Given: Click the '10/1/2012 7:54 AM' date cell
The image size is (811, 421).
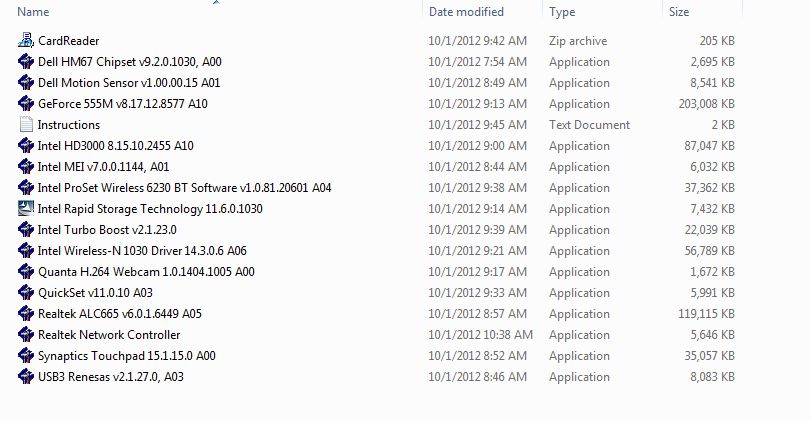Looking at the screenshot, I should coord(477,62).
